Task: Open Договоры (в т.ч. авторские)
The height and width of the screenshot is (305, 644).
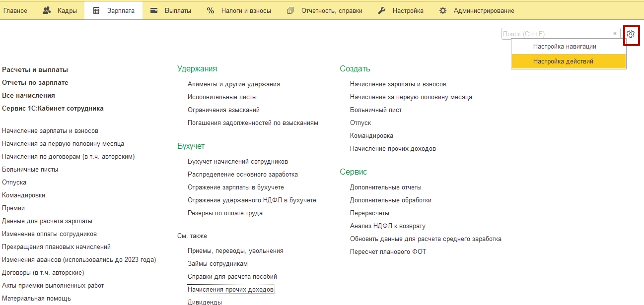Action: (43, 273)
